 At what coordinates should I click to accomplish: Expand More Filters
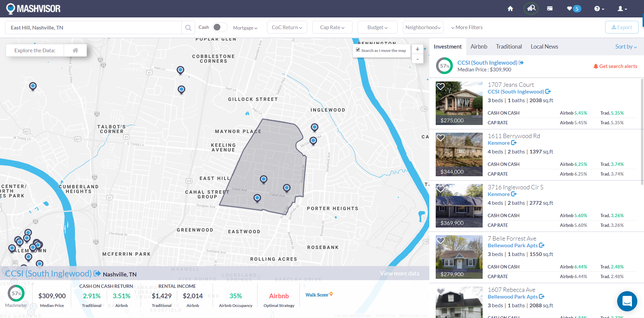(x=467, y=27)
